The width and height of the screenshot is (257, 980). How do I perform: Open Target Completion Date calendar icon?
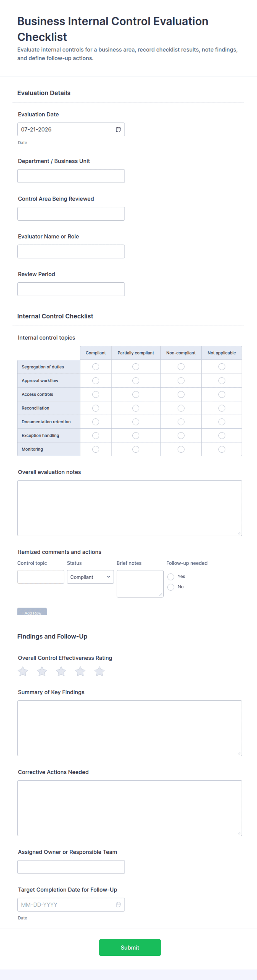click(118, 905)
